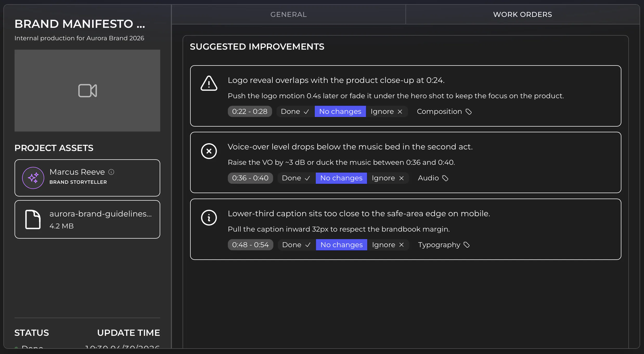644x354 pixels.
Task: Click the info circle icon on caption card
Action: pyautogui.click(x=209, y=218)
